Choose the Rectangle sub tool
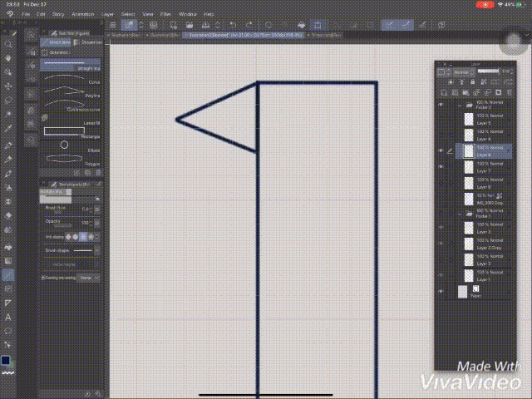 point(71,133)
